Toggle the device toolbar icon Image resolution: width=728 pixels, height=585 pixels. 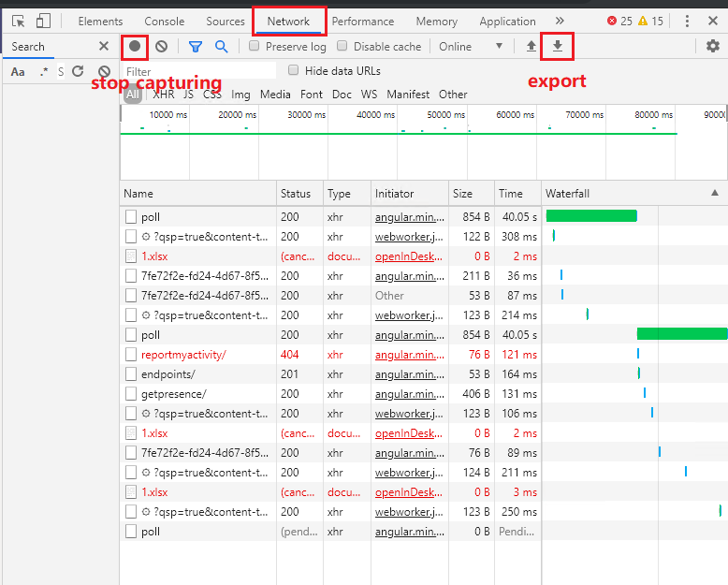pyautogui.click(x=43, y=21)
